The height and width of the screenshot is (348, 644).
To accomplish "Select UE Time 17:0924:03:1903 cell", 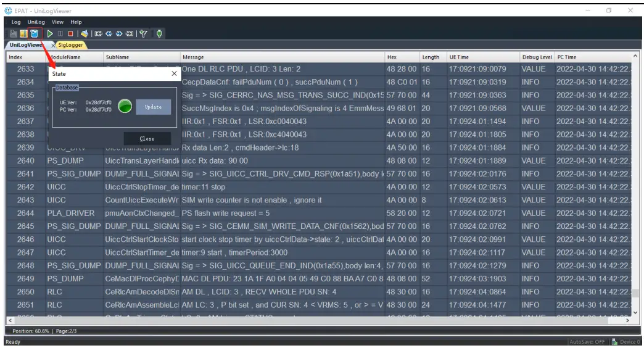I will click(484, 278).
